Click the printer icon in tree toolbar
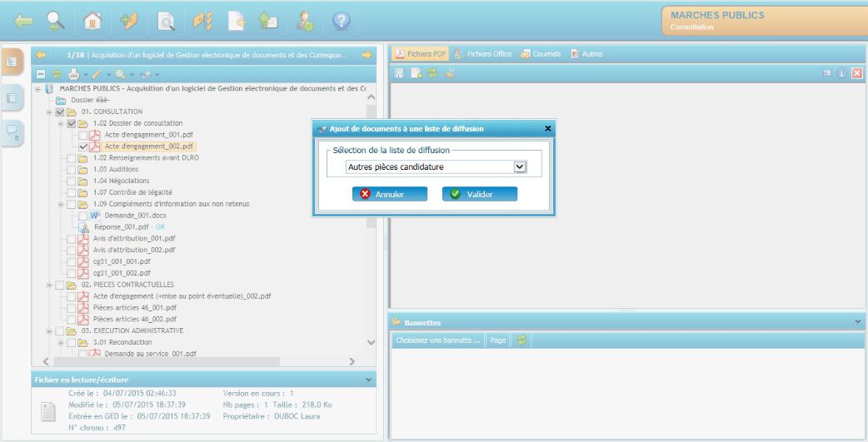 [x=73, y=74]
